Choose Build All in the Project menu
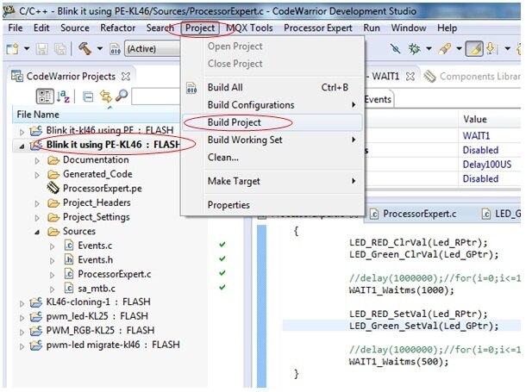The width and height of the screenshot is (532, 392). coord(272,88)
